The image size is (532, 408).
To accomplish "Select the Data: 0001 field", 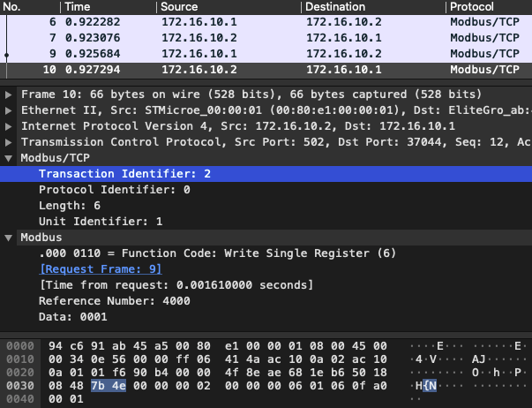I will (x=266, y=317).
